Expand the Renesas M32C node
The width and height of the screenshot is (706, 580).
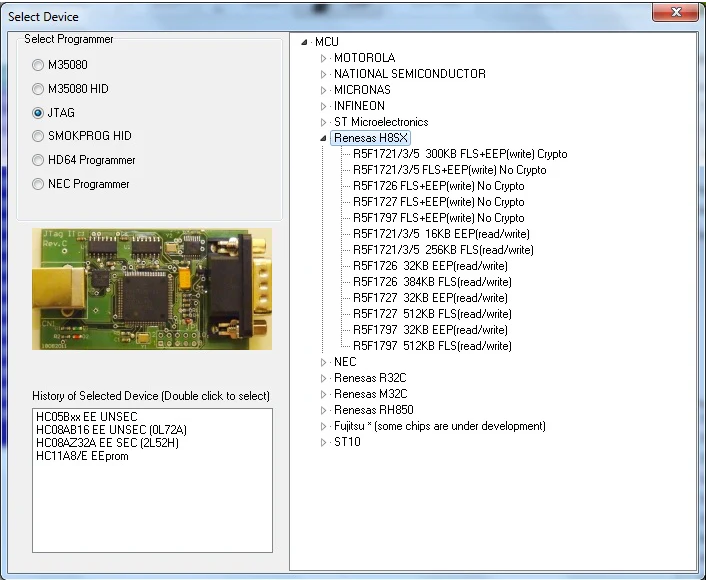[323, 394]
